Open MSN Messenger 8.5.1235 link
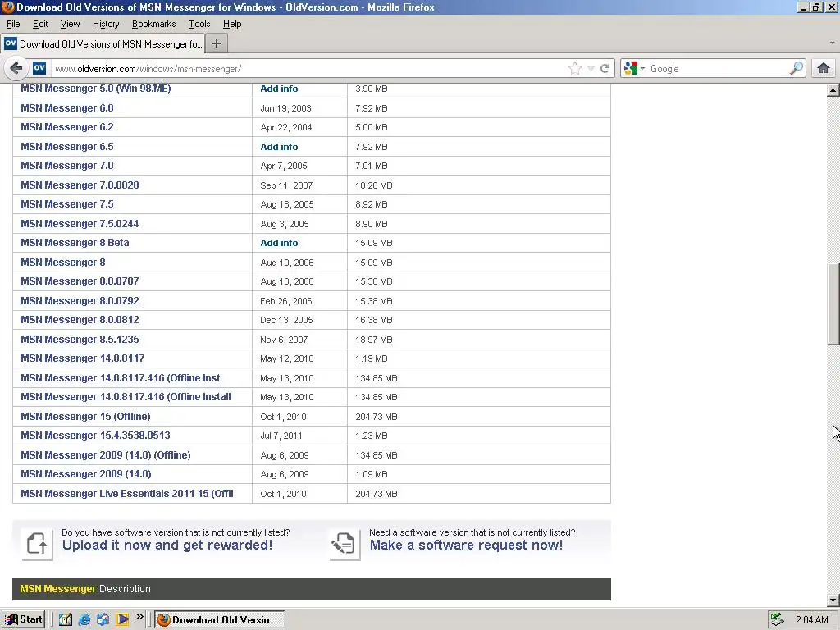 [80, 339]
